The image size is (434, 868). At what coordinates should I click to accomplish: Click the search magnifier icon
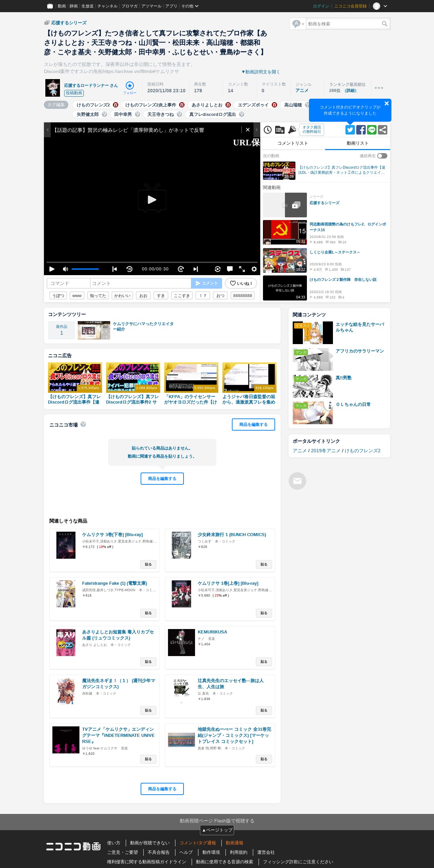pyautogui.click(x=385, y=24)
